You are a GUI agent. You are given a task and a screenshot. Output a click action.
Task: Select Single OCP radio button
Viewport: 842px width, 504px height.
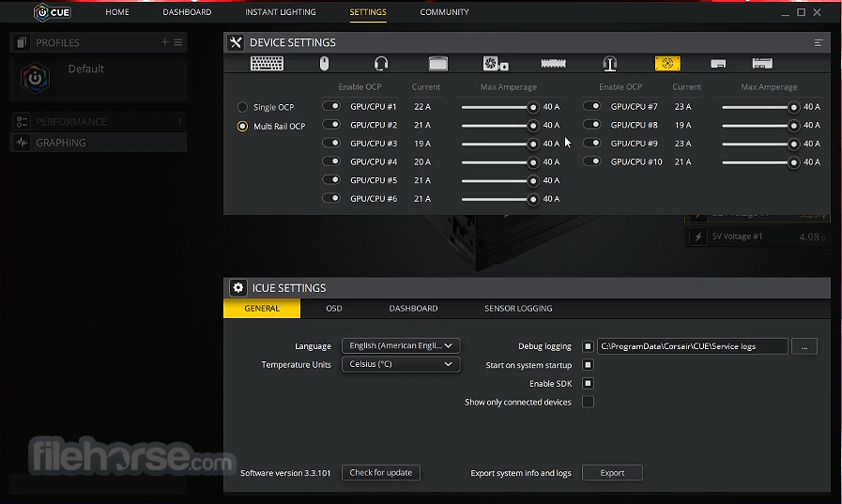[x=242, y=107]
